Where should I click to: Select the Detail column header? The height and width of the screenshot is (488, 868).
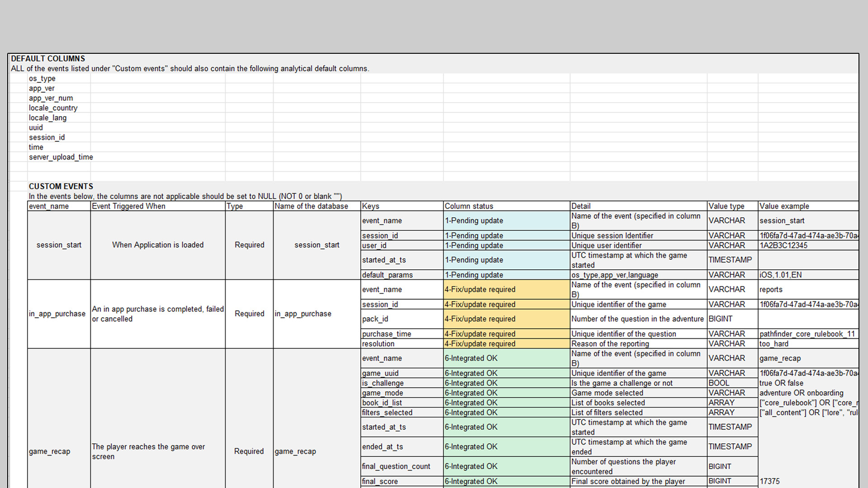click(638, 206)
